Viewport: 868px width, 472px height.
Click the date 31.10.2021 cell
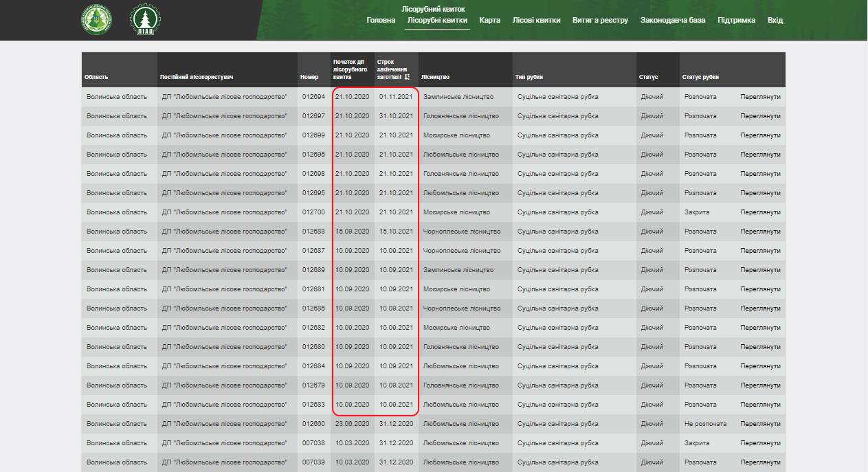click(396, 116)
